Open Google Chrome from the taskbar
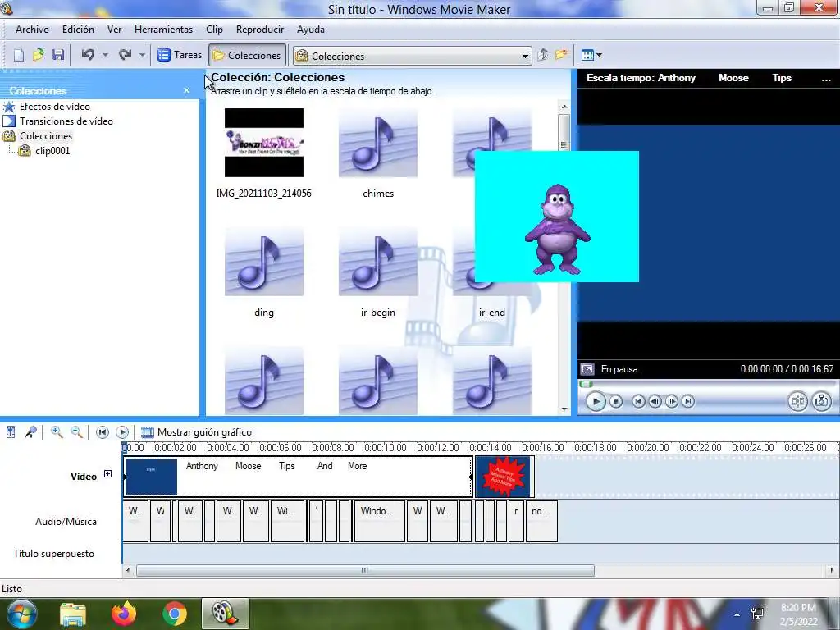Viewport: 840px width, 630px height. (174, 614)
